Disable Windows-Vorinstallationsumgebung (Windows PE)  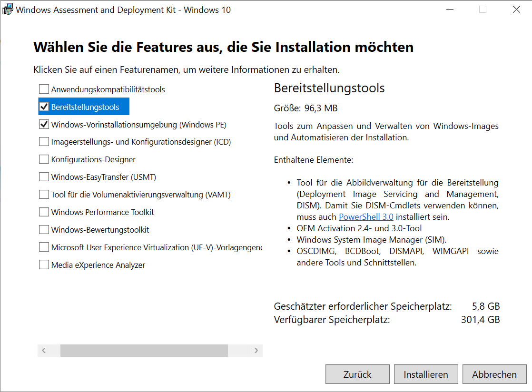tap(44, 124)
